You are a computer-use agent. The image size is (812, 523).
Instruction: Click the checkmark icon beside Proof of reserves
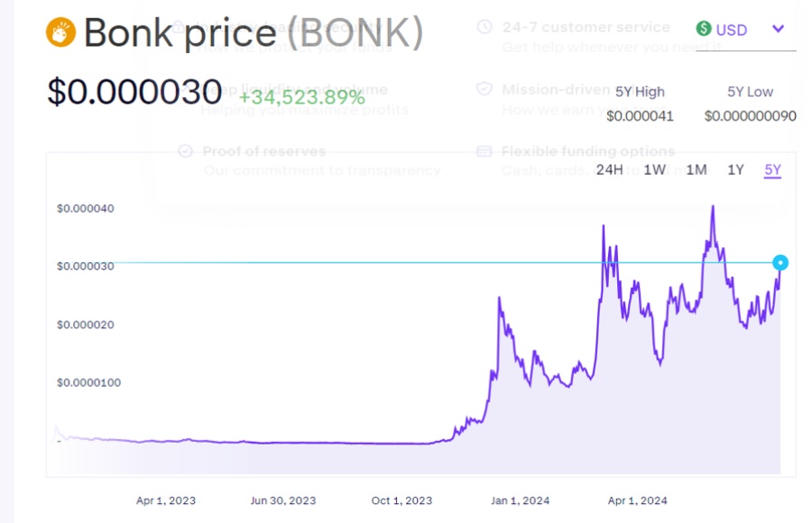click(186, 151)
